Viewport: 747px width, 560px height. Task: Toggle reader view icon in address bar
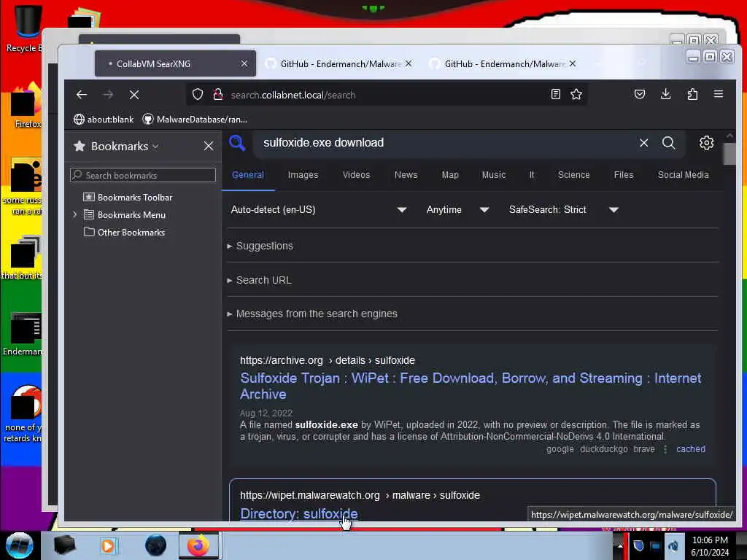(555, 94)
